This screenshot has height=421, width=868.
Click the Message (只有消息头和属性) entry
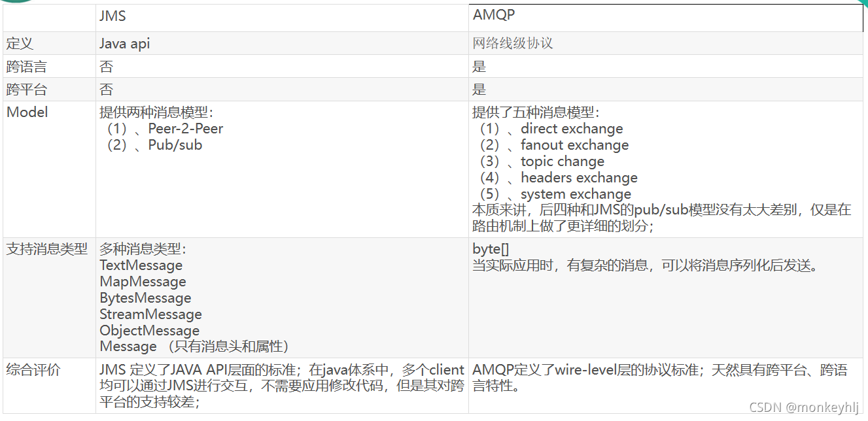click(x=194, y=346)
